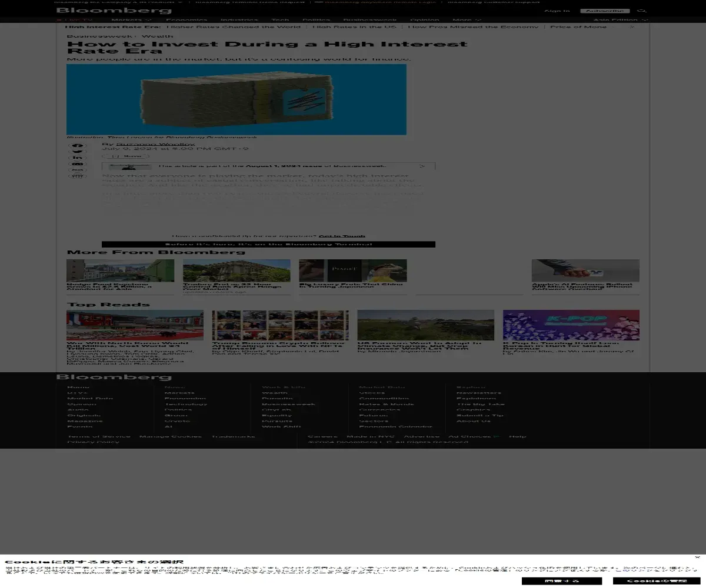Click the Get In Touch link
This screenshot has width=706, height=588.
click(x=342, y=236)
